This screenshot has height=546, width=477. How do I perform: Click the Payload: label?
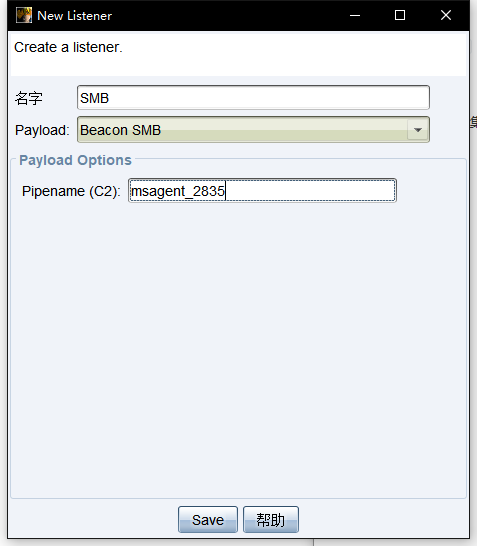42,130
